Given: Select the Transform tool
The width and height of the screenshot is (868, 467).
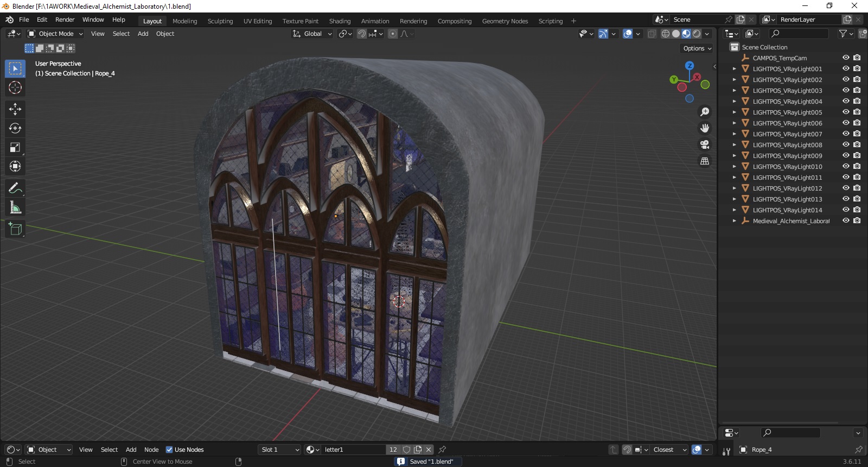Looking at the screenshot, I should [x=15, y=166].
